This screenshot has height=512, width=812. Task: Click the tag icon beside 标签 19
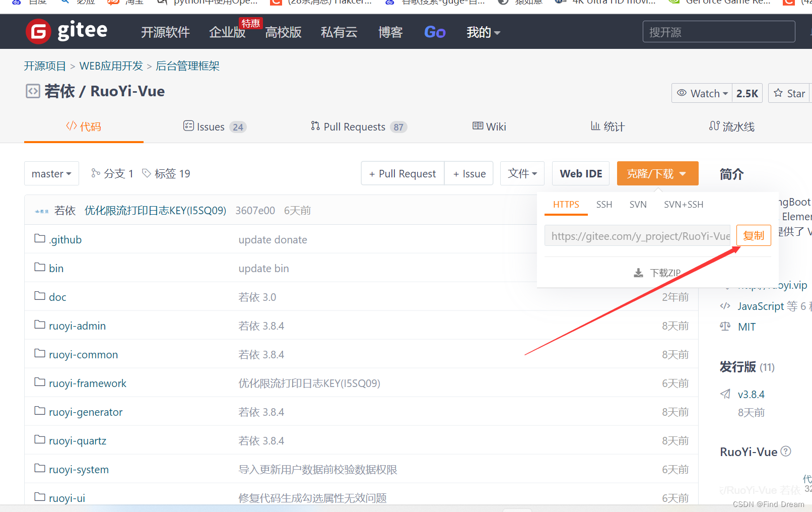147,173
